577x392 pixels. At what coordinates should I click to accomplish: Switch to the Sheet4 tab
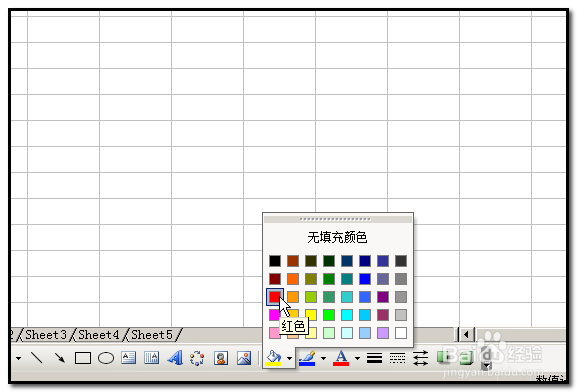99,335
